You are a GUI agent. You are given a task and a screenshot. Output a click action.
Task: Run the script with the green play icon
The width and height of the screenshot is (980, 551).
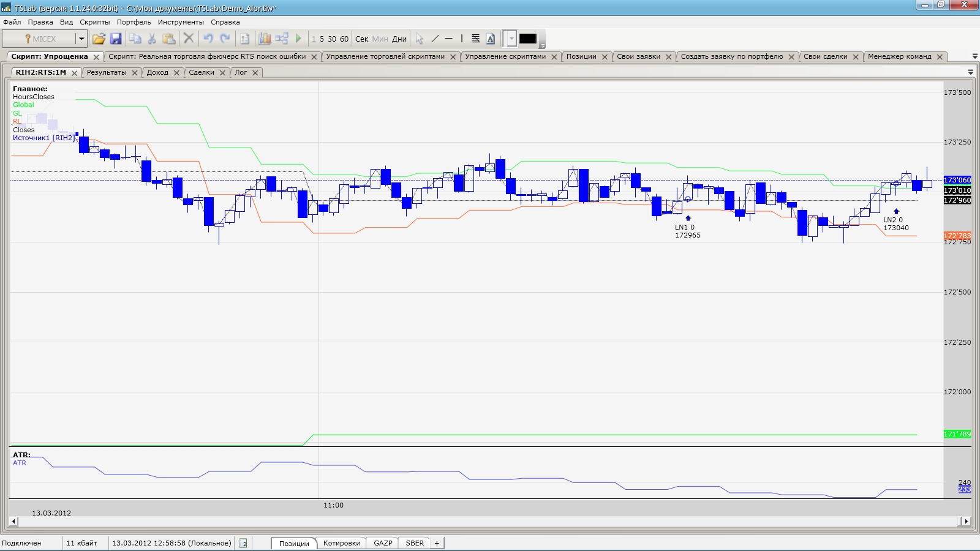(x=299, y=39)
